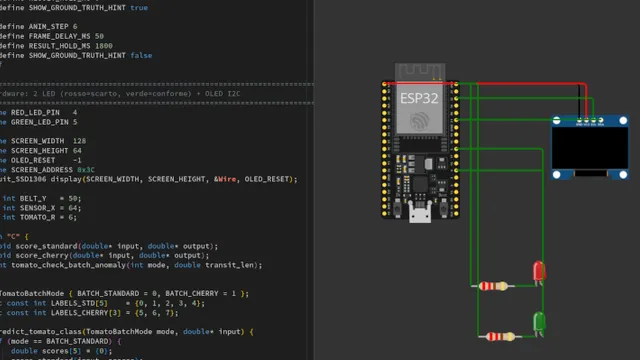Click the black OLED screen area

point(590,148)
